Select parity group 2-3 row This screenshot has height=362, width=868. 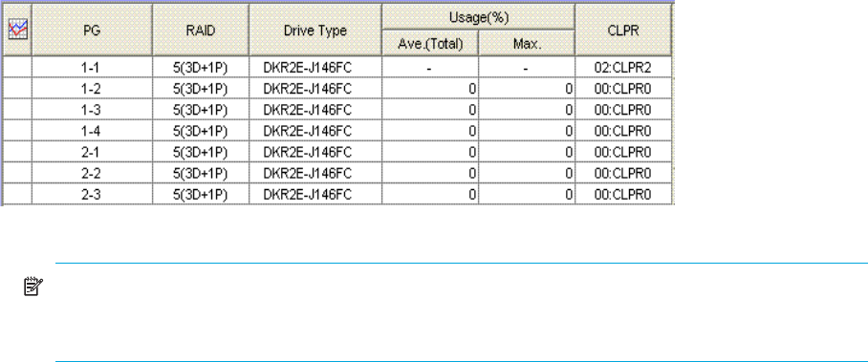click(337, 194)
